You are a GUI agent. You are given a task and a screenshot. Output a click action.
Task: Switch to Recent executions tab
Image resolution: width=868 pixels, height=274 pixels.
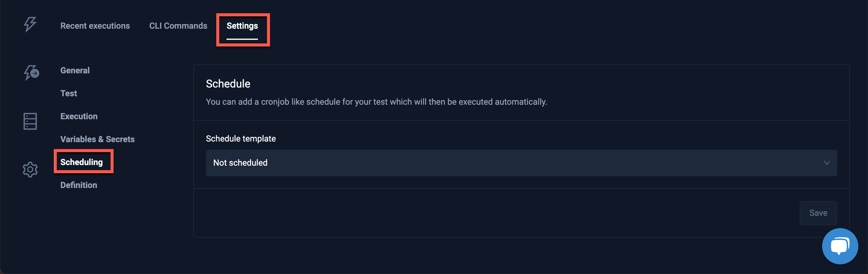click(95, 26)
